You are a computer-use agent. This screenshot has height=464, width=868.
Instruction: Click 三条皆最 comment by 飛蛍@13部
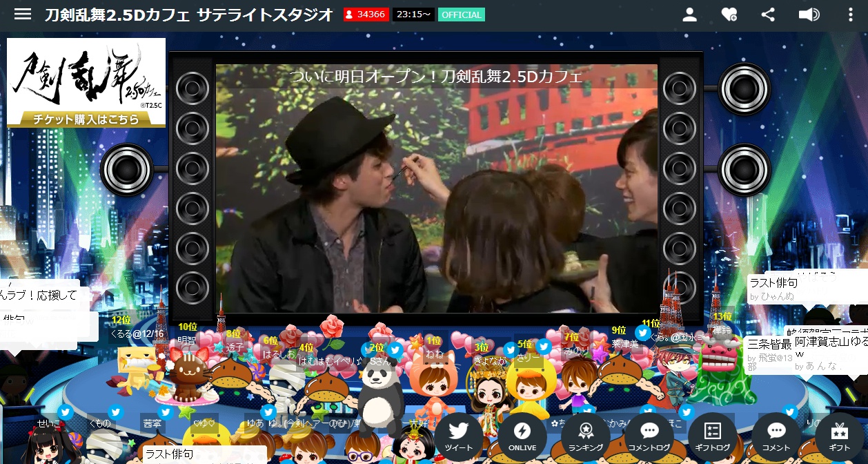click(x=769, y=354)
